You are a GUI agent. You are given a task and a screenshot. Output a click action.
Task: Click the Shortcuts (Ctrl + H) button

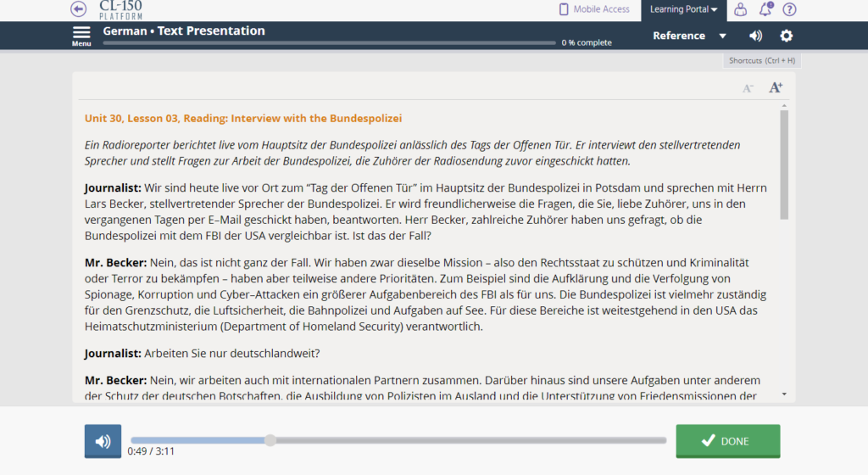(762, 61)
